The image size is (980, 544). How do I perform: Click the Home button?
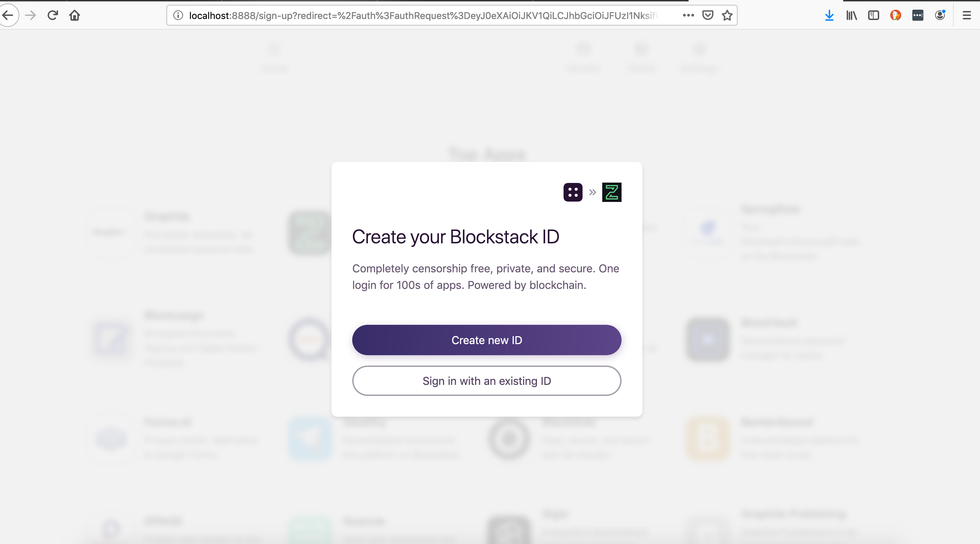click(x=75, y=15)
